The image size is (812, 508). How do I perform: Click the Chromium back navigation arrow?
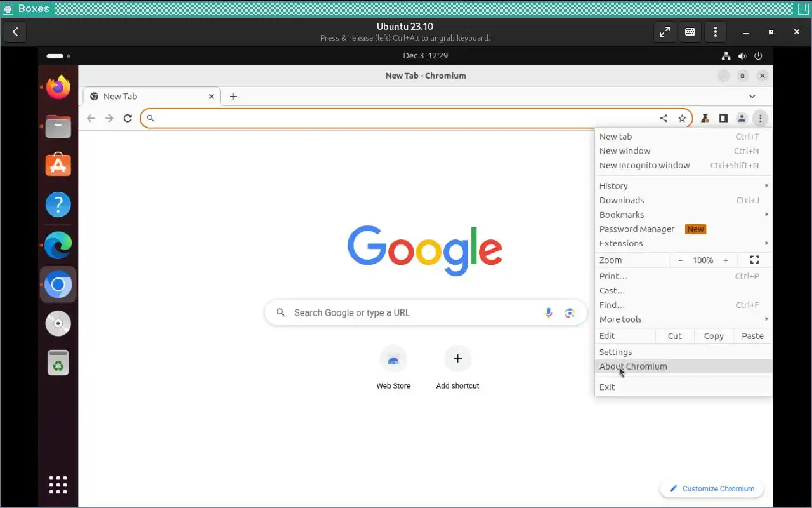(91, 118)
